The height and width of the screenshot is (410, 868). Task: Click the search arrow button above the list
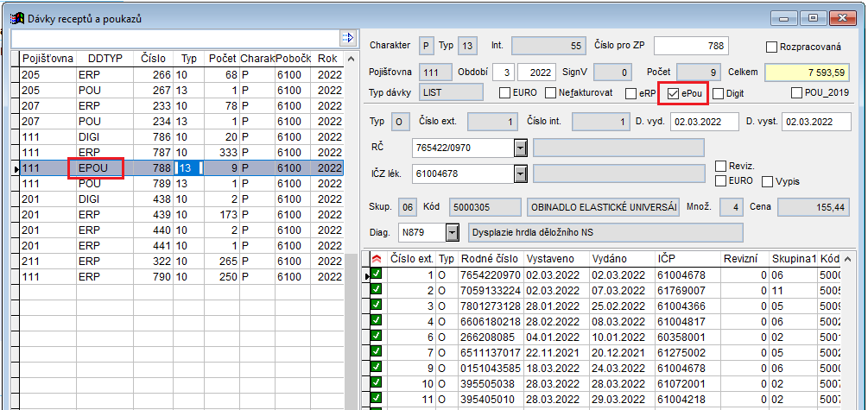point(347,38)
